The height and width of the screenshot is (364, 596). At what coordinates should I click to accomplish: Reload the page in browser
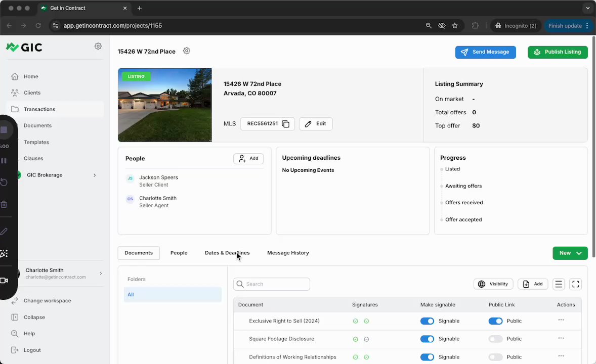[38, 25]
